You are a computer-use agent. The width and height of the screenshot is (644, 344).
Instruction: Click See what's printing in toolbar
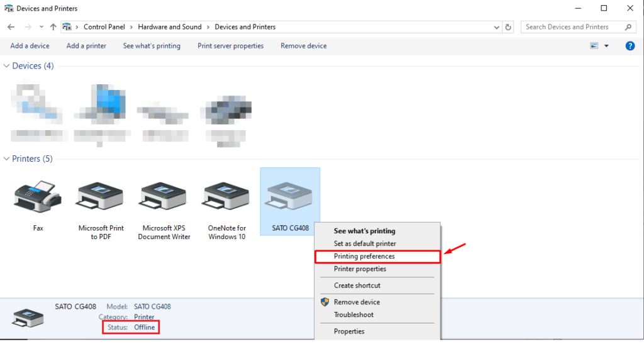152,45
